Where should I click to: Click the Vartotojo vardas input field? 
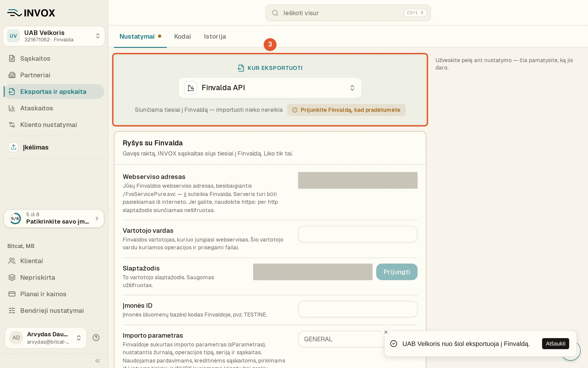[358, 234]
